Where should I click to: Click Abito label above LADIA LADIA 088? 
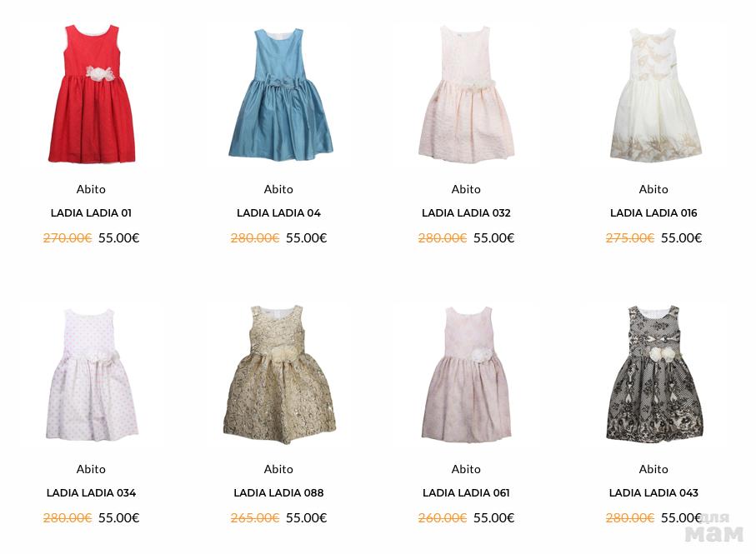pyautogui.click(x=278, y=469)
